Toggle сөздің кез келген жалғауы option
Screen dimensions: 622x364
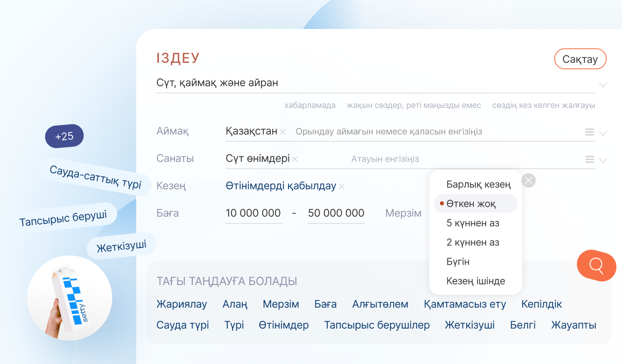(543, 105)
